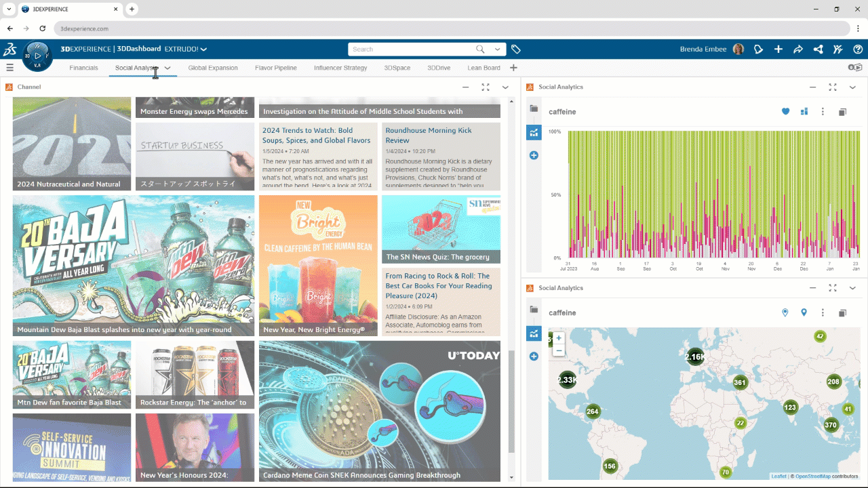Open the bottom Social Analytics widget chevron menu
868x488 pixels.
pos(852,288)
